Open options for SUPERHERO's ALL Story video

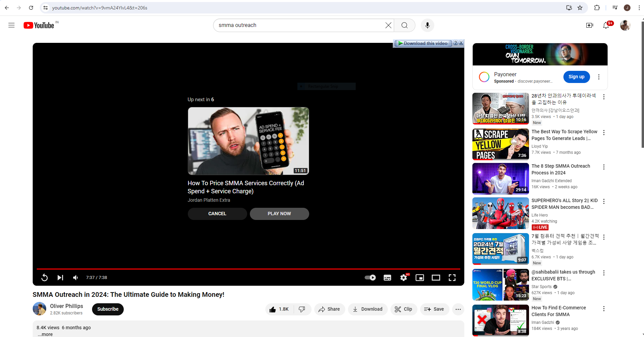[x=604, y=201]
